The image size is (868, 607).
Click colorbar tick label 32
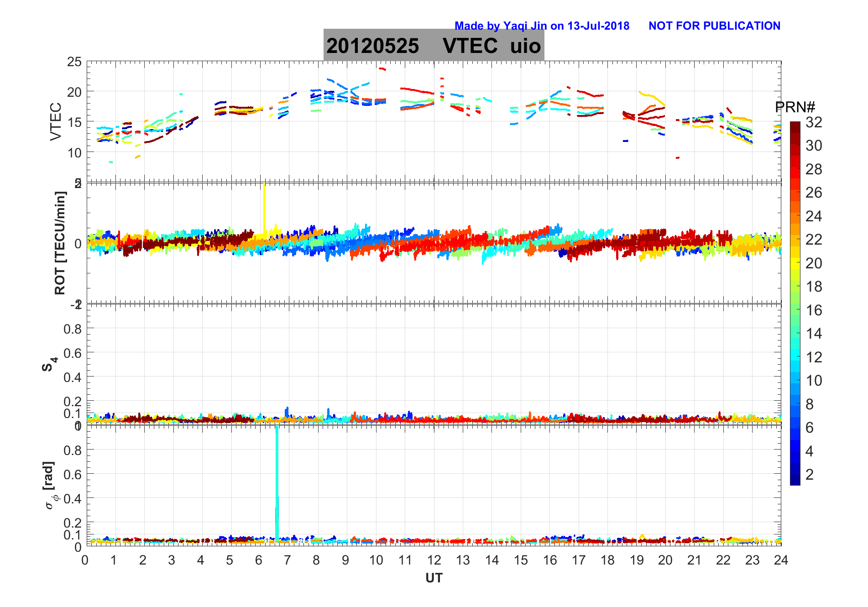[x=814, y=122]
